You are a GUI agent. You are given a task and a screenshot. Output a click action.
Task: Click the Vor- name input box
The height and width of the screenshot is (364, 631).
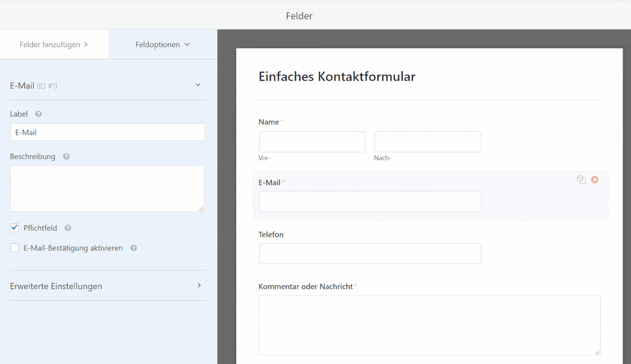point(312,142)
